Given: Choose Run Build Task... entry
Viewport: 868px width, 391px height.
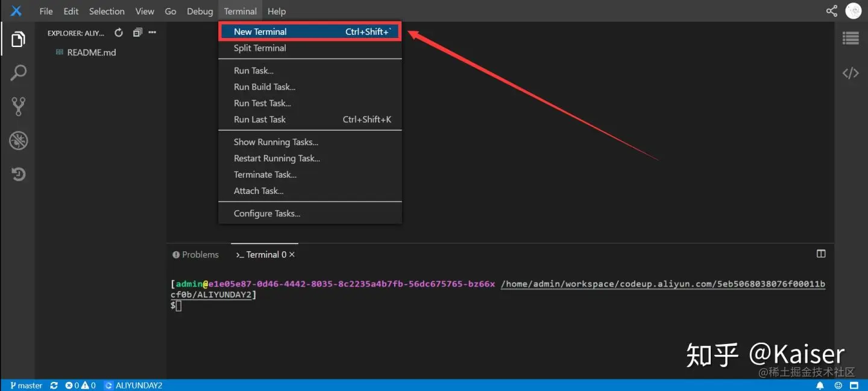Looking at the screenshot, I should tap(310, 87).
